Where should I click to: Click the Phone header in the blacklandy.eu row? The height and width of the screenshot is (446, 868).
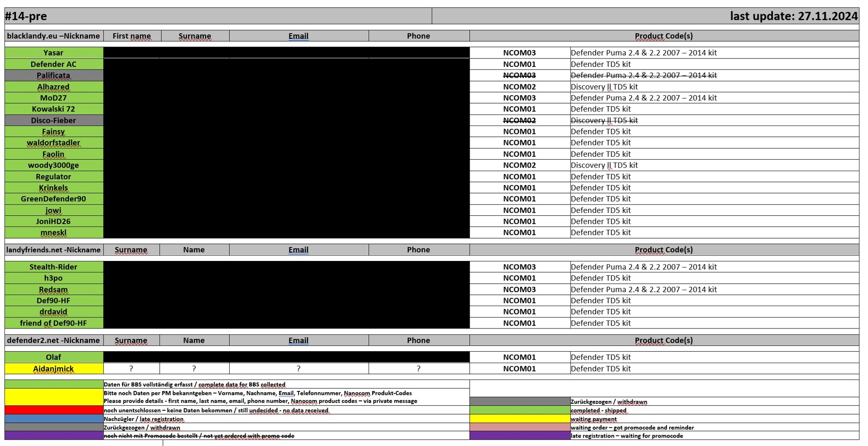[x=419, y=36]
